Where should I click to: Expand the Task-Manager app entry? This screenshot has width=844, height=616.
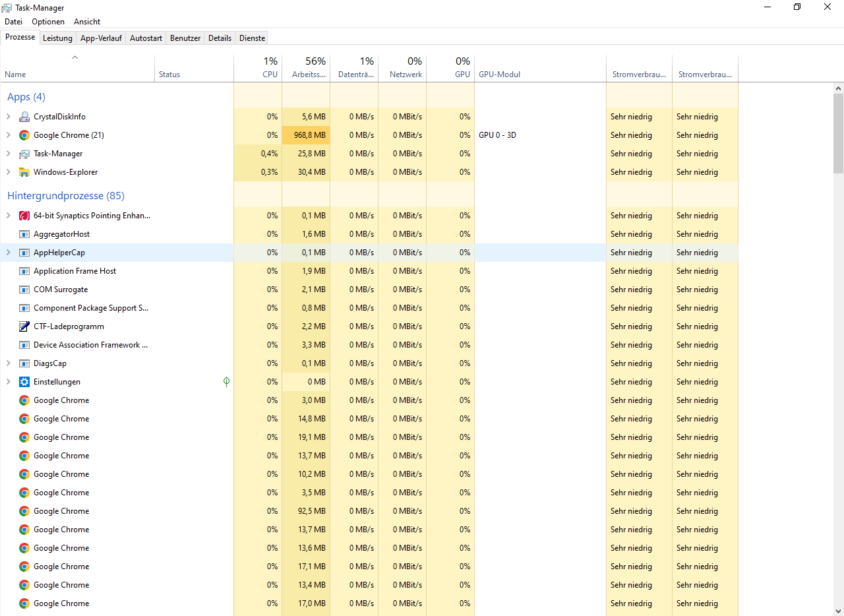click(8, 154)
